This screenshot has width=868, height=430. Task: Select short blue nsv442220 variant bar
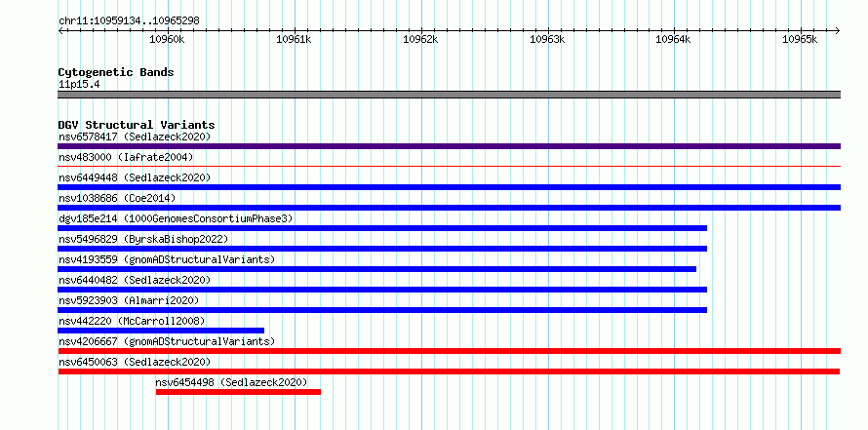pos(161,331)
